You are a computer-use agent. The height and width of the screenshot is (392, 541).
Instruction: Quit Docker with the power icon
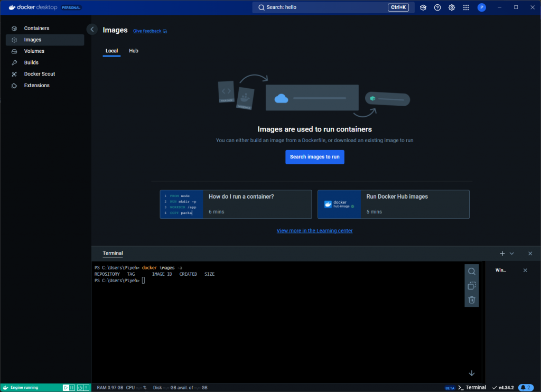tap(80, 388)
